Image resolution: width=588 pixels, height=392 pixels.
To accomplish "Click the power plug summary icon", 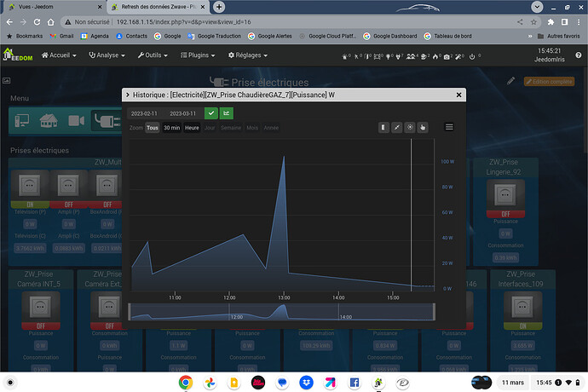I will click(x=398, y=56).
